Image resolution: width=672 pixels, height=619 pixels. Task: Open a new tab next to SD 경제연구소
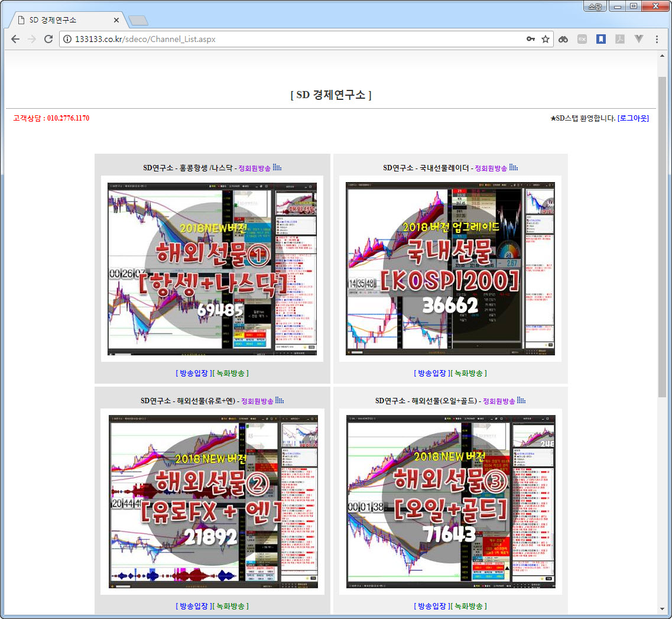click(138, 20)
